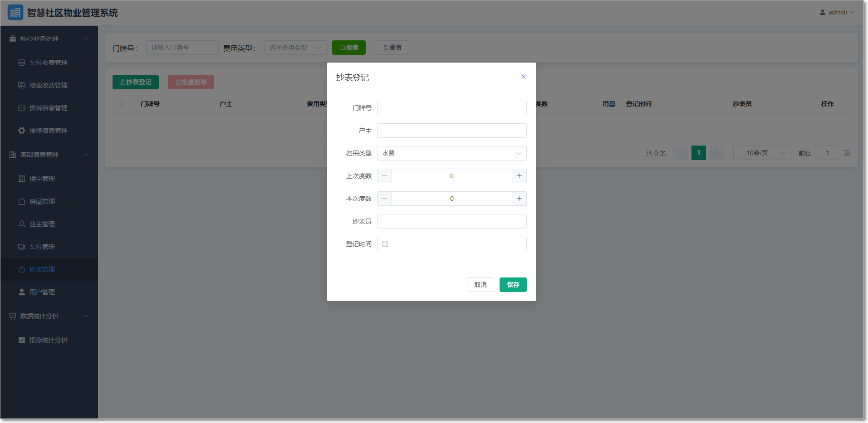Click the 前往 page jump input
This screenshot has width=868, height=423.
point(828,153)
